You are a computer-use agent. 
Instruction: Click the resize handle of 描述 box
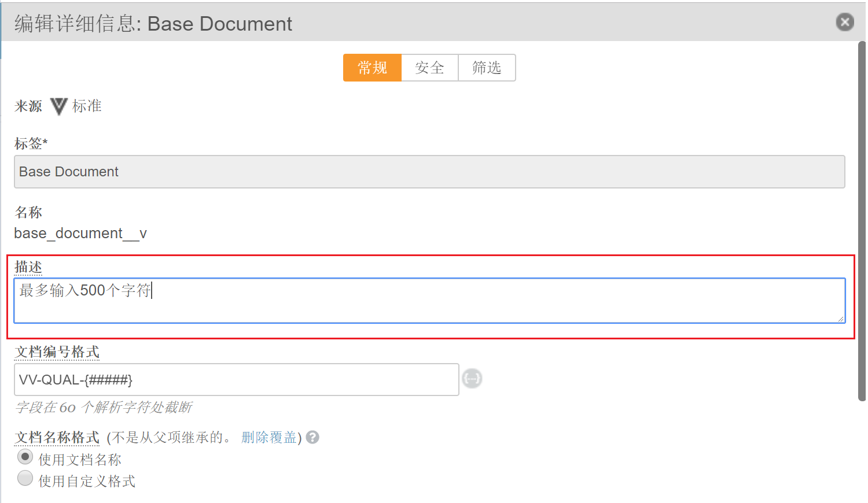click(840, 318)
